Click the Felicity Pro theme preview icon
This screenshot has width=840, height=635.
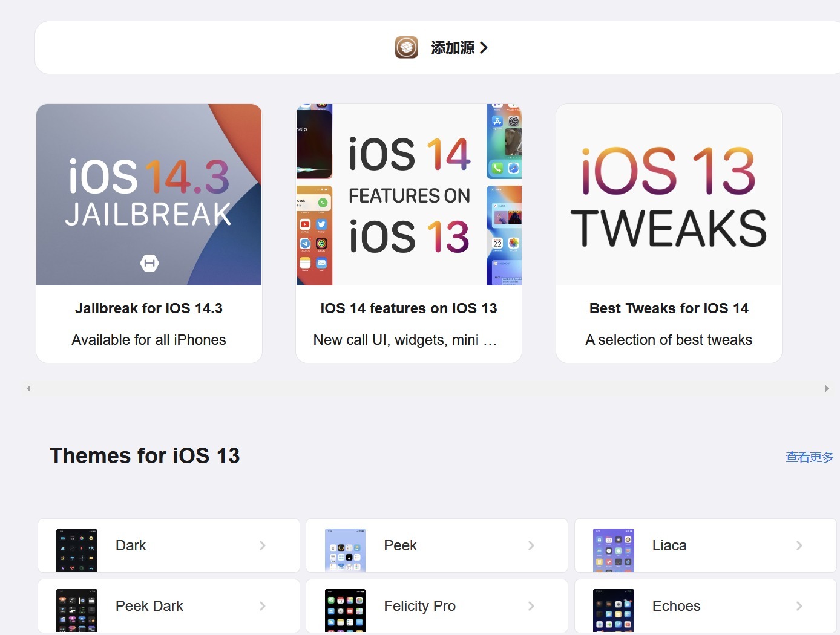[345, 611]
